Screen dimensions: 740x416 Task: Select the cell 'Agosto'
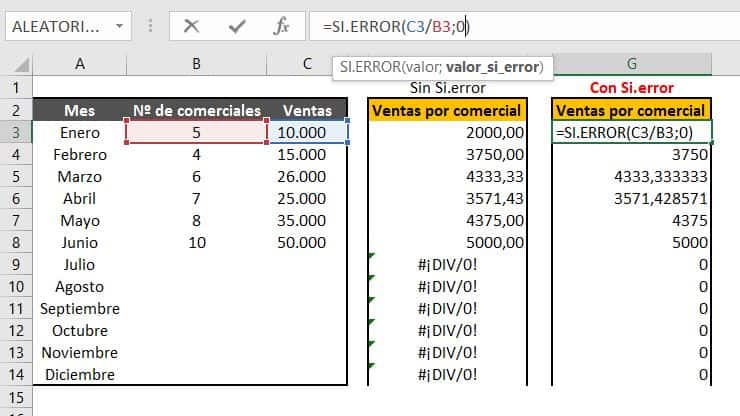[x=80, y=287]
